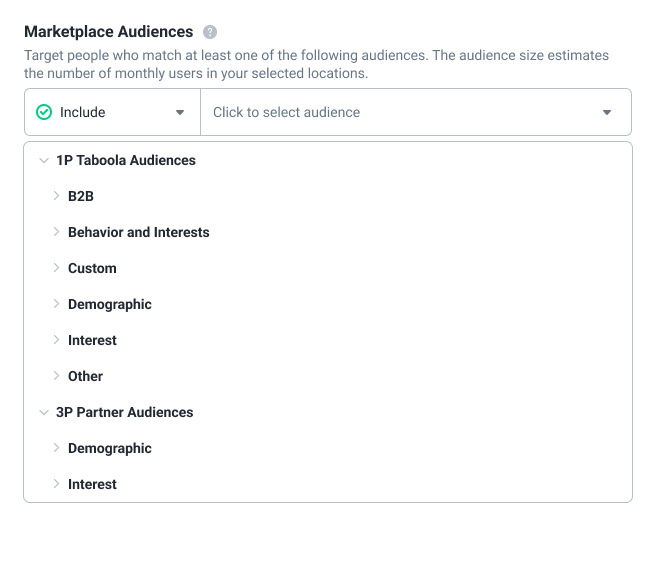Screen dimensions: 656x574
Task: Open the Include/Exclude dropdown arrow
Action: pyautogui.click(x=180, y=112)
